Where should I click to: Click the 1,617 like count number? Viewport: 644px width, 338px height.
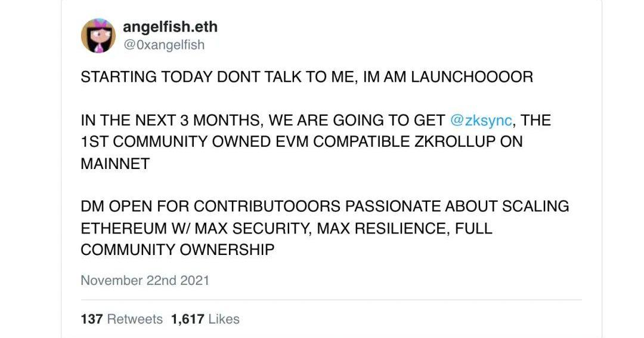[187, 319]
